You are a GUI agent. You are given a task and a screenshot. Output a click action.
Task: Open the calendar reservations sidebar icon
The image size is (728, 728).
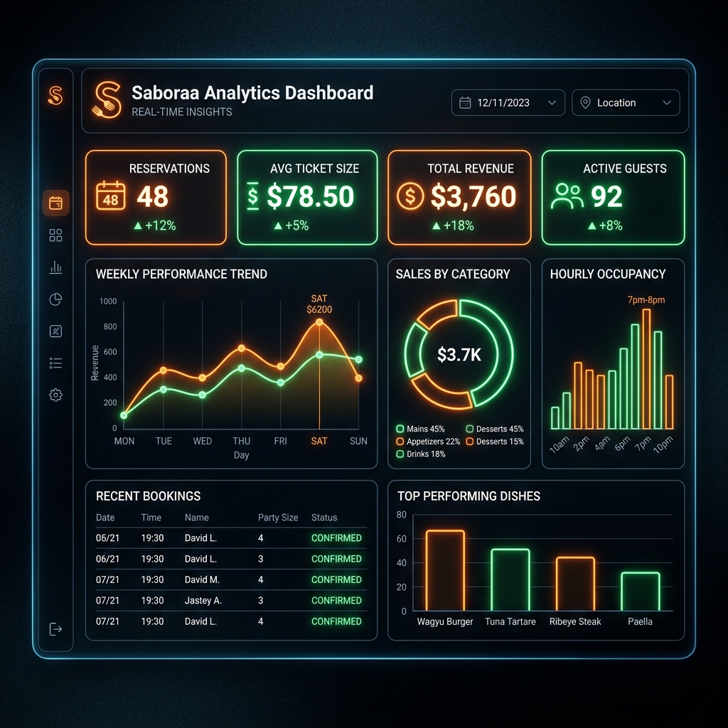tap(55, 203)
